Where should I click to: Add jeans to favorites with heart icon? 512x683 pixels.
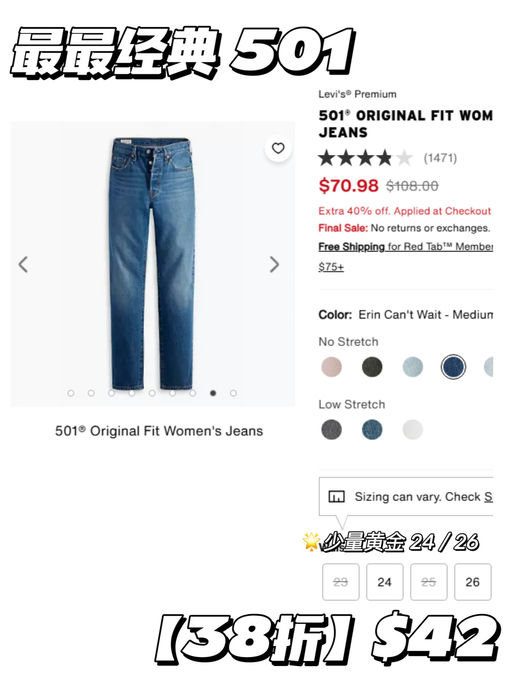coord(278,149)
